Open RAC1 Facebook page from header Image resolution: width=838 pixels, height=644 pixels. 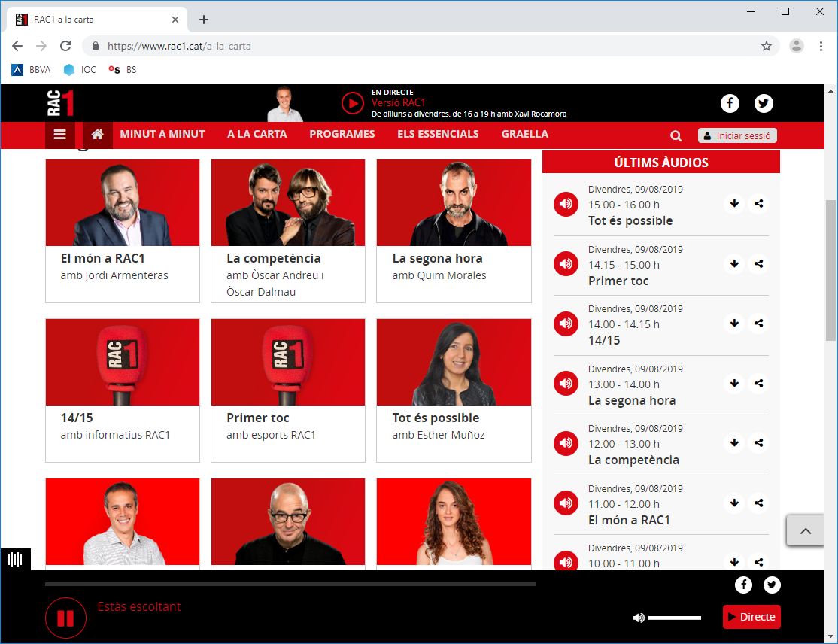pos(730,104)
